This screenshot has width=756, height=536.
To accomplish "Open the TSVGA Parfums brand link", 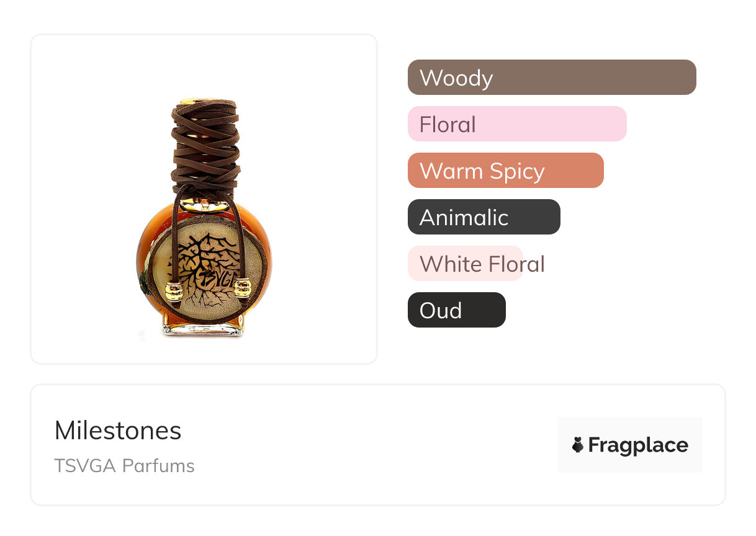I will point(124,465).
